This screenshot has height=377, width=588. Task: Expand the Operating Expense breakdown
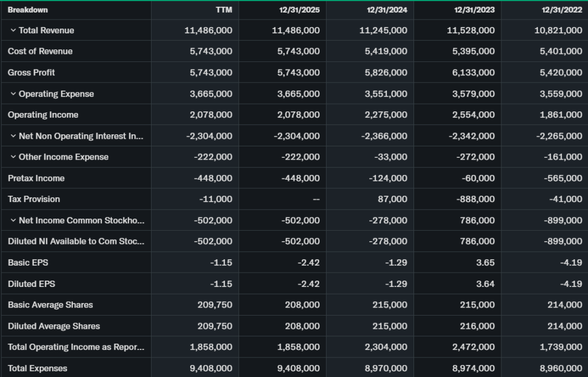coord(13,94)
